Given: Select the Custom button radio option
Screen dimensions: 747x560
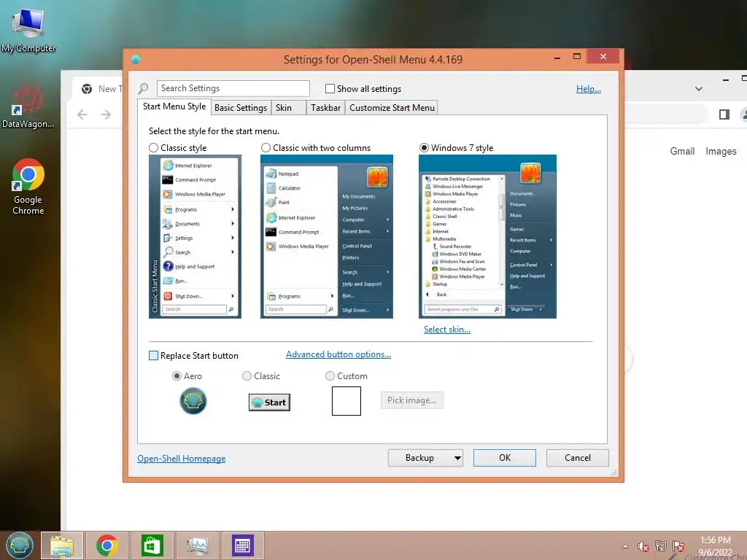Looking at the screenshot, I should [330, 376].
